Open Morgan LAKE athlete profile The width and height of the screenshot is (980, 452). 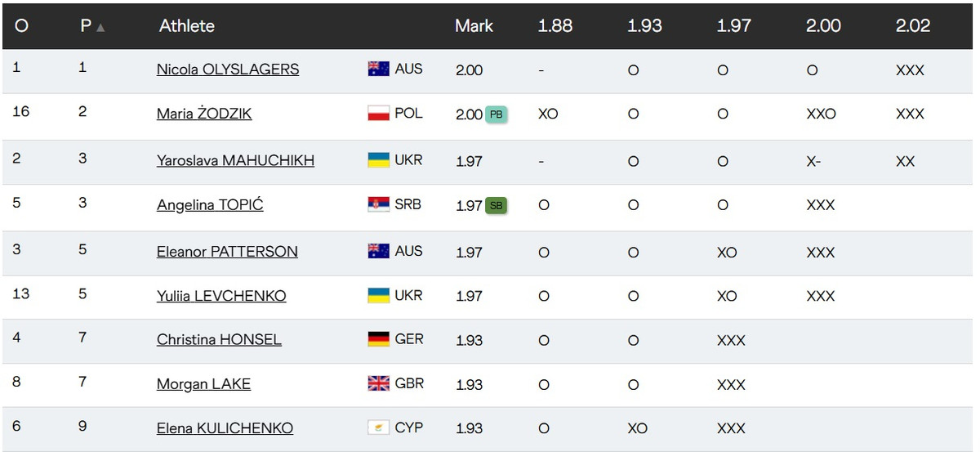[x=203, y=384]
